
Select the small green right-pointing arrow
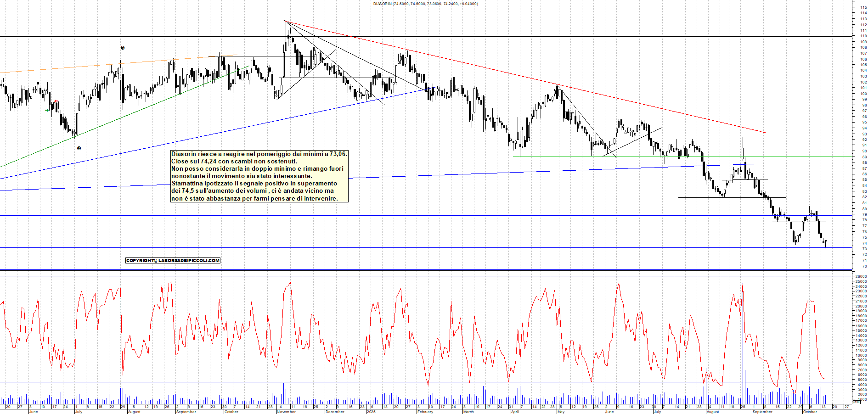[47, 110]
